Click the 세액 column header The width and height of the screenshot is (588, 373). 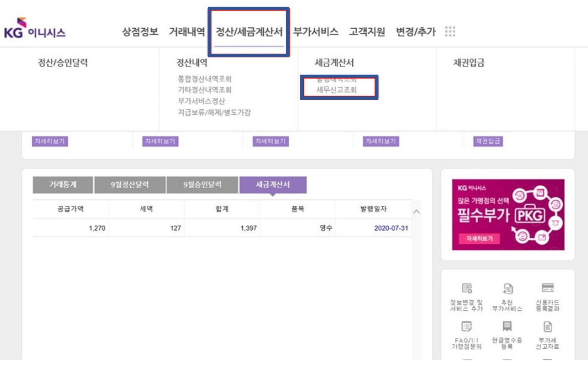coord(146,209)
